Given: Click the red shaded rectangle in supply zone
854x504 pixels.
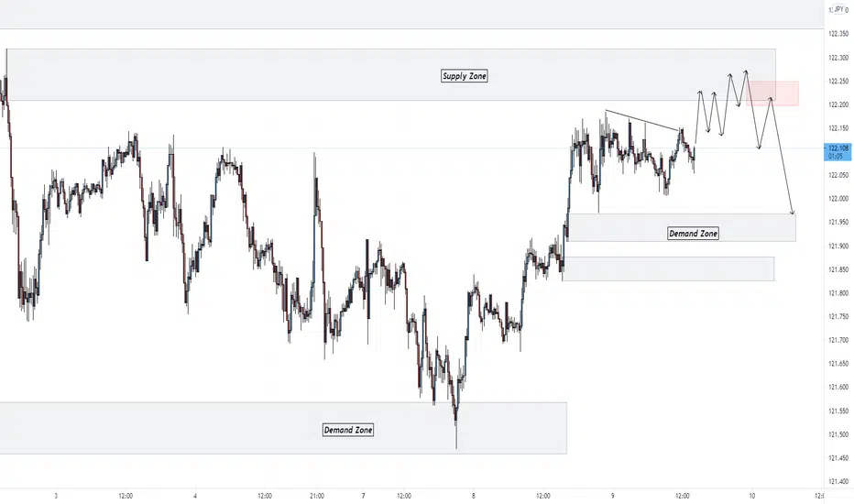Looking at the screenshot, I should [x=772, y=93].
